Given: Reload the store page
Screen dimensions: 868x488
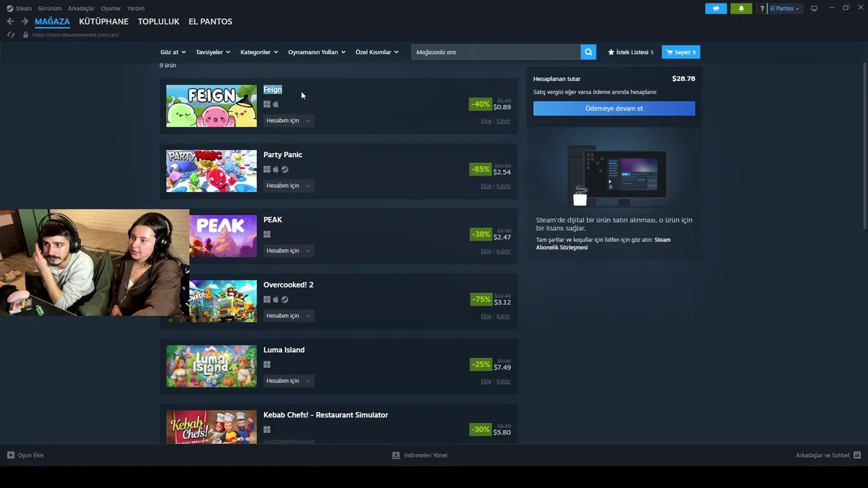Looking at the screenshot, I should 10,35.
